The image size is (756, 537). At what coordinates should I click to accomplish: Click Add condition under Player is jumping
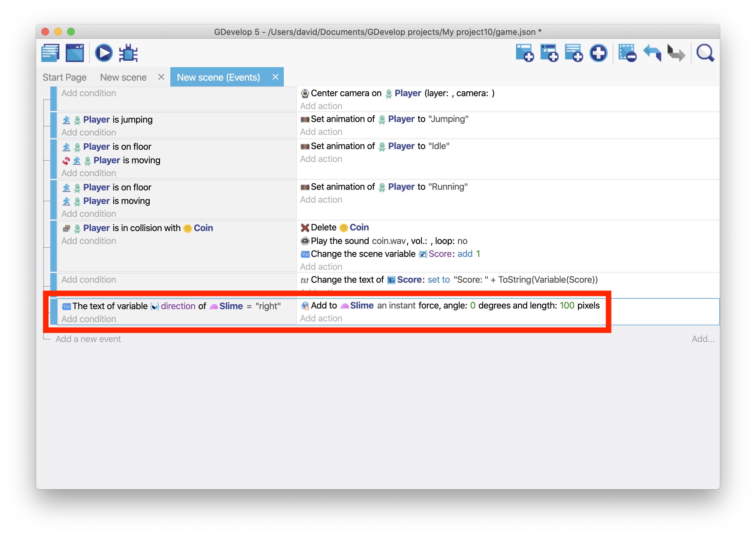[89, 132]
